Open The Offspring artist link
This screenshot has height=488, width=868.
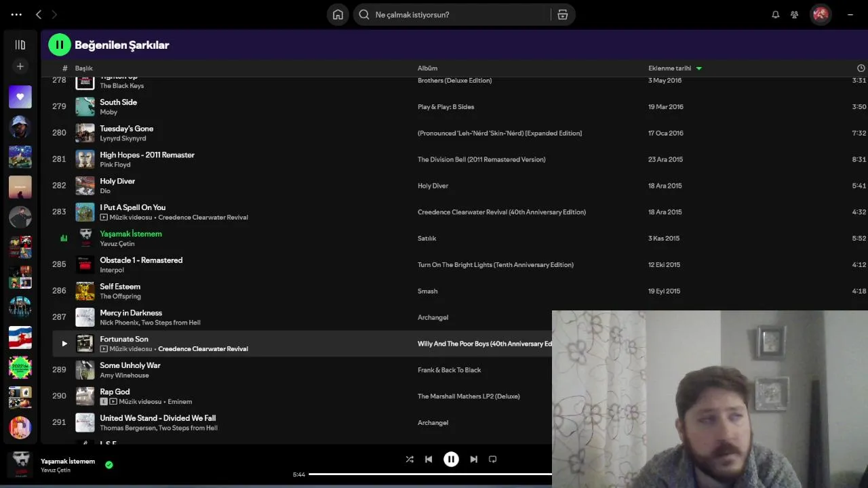(x=120, y=296)
